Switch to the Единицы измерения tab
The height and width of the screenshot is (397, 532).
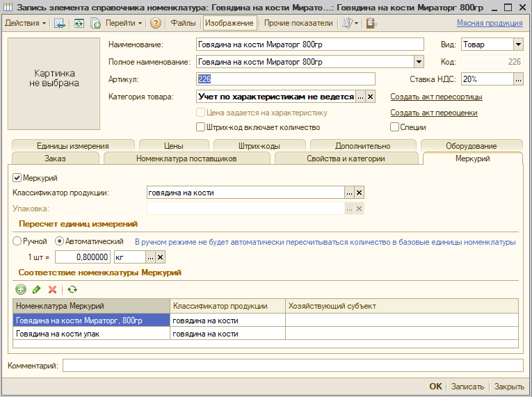point(73,146)
